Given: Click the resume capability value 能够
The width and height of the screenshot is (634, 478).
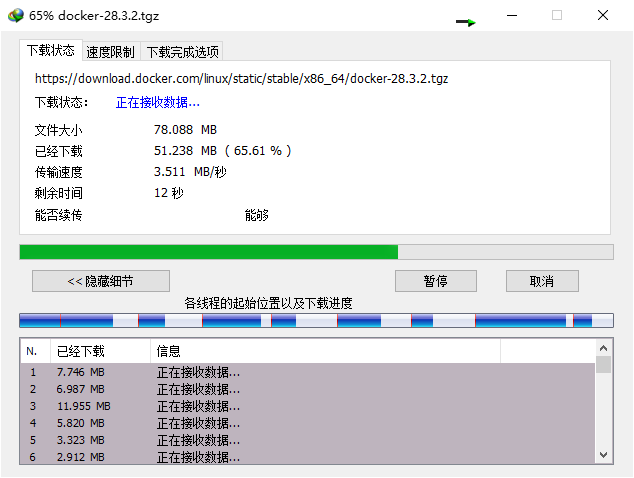Looking at the screenshot, I should coord(256,215).
